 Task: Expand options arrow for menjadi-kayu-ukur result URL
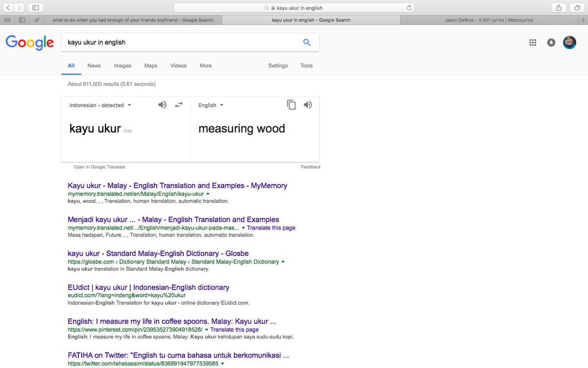point(243,228)
